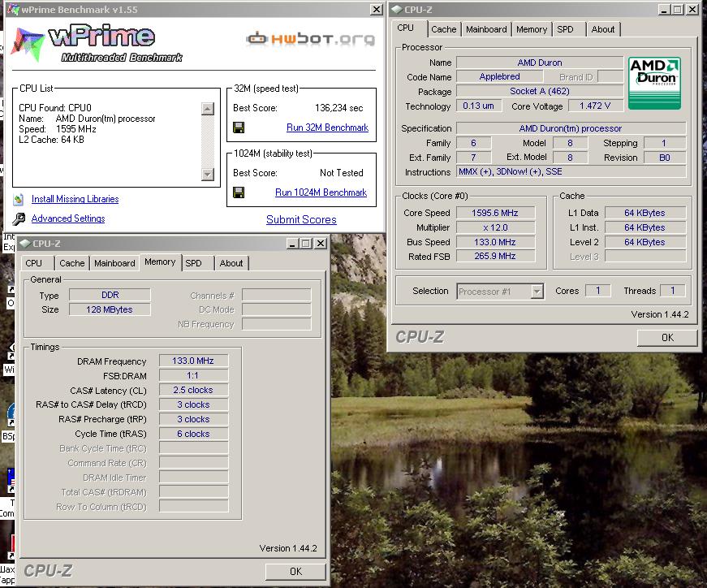Click the Multiplier x 12.0 field
This screenshot has height=588, width=707.
pyautogui.click(x=495, y=227)
